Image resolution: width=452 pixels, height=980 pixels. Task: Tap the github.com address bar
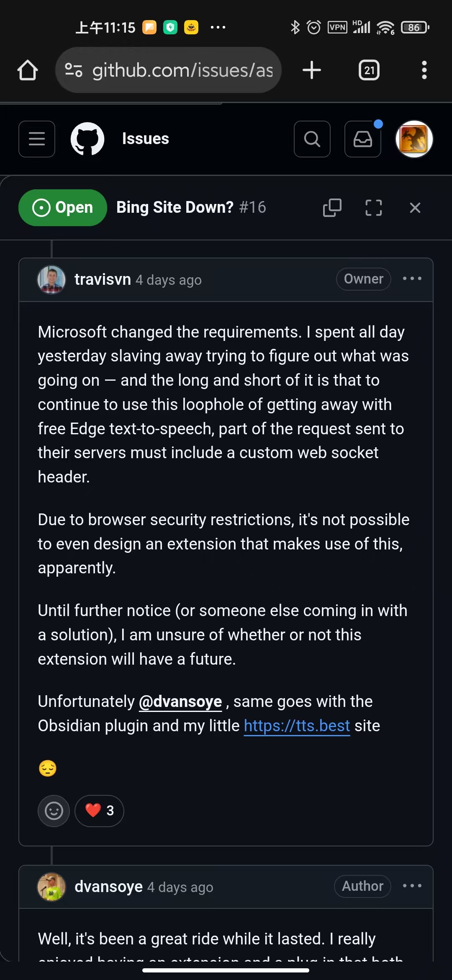pyautogui.click(x=168, y=70)
